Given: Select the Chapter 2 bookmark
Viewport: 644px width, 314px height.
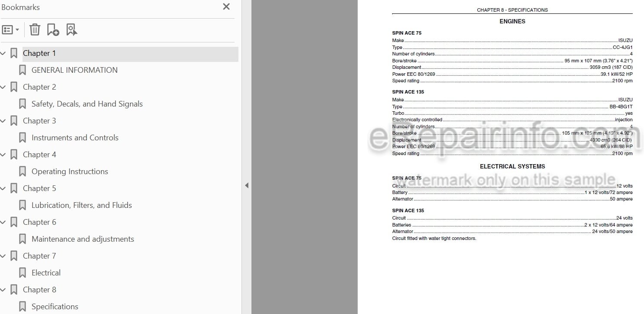Looking at the screenshot, I should (x=39, y=87).
